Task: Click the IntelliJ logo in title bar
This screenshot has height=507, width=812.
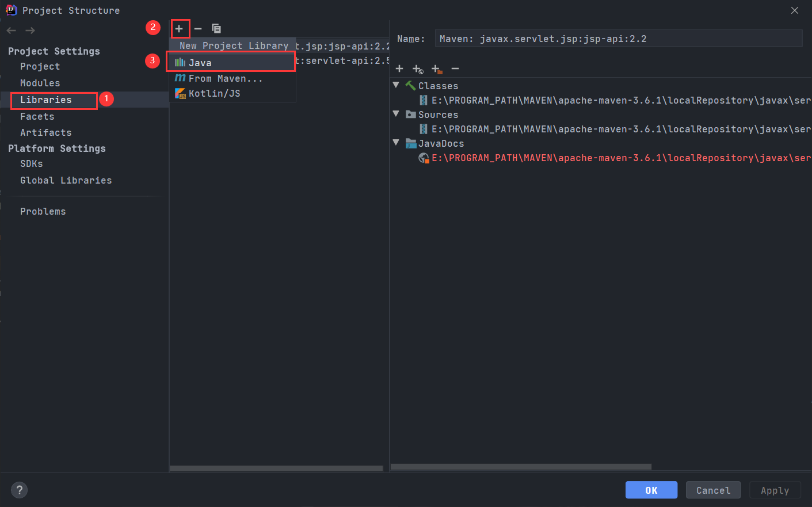Action: 11,10
